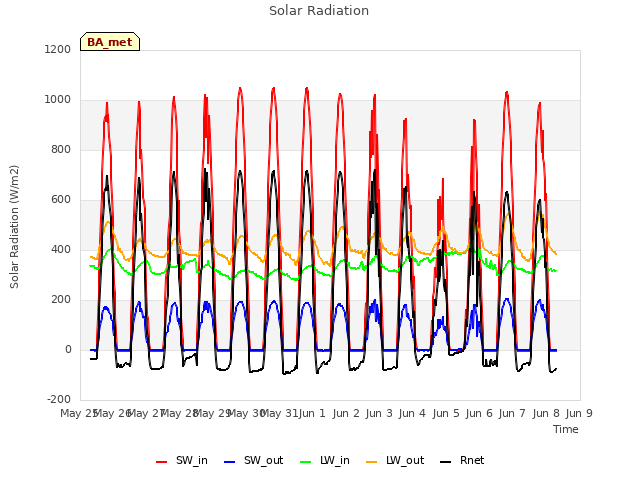Click the orange LW_out legend swatch
Screen dimensions: 640x480
[372, 462]
